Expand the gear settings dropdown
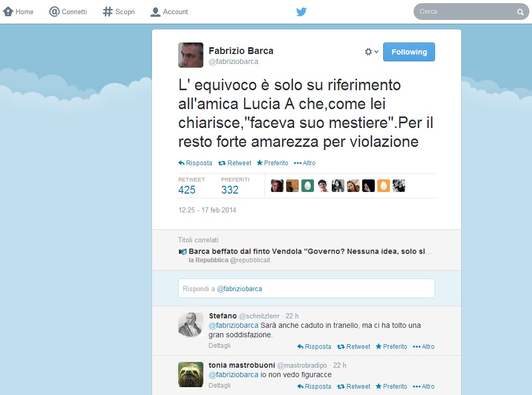532x395 pixels. pos(372,51)
